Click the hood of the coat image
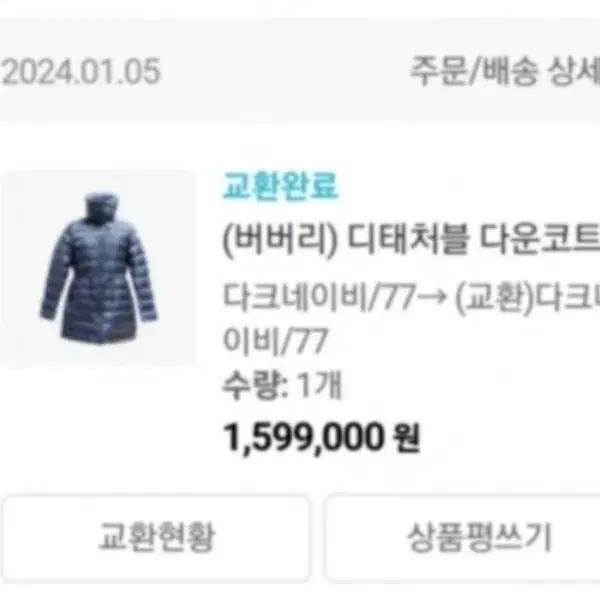Viewport: 600px width, 600px height. 100,207
